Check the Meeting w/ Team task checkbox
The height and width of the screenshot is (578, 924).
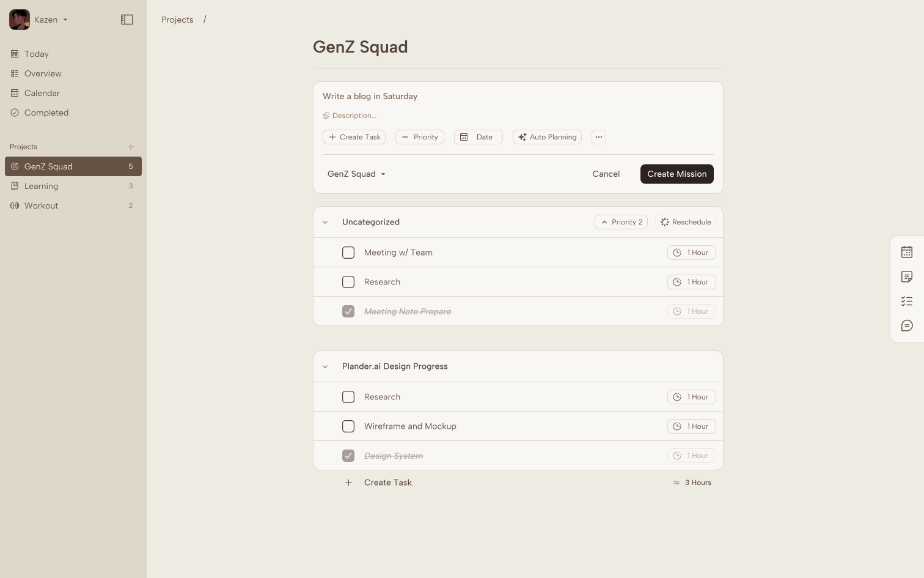tap(348, 253)
